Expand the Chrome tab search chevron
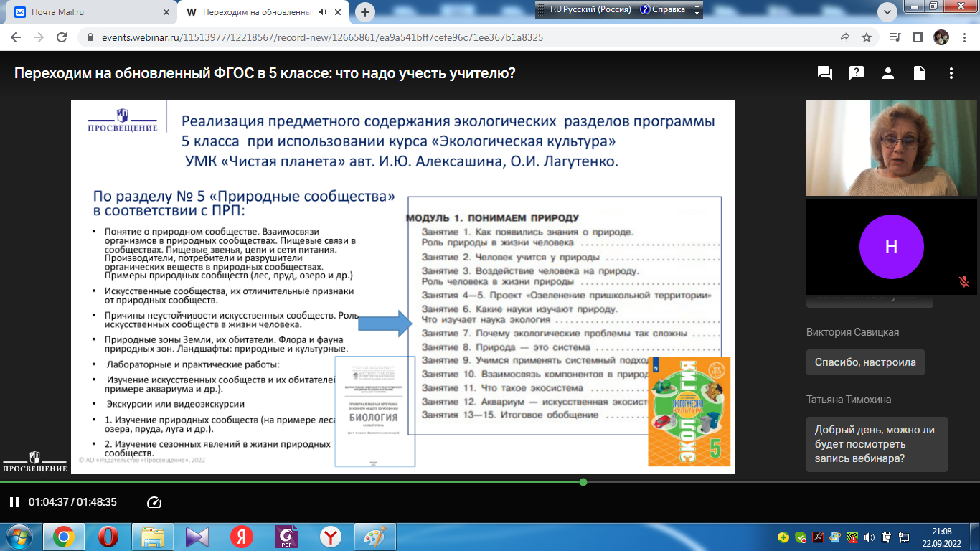Viewport: 980px width, 551px height. pyautogui.click(x=887, y=12)
